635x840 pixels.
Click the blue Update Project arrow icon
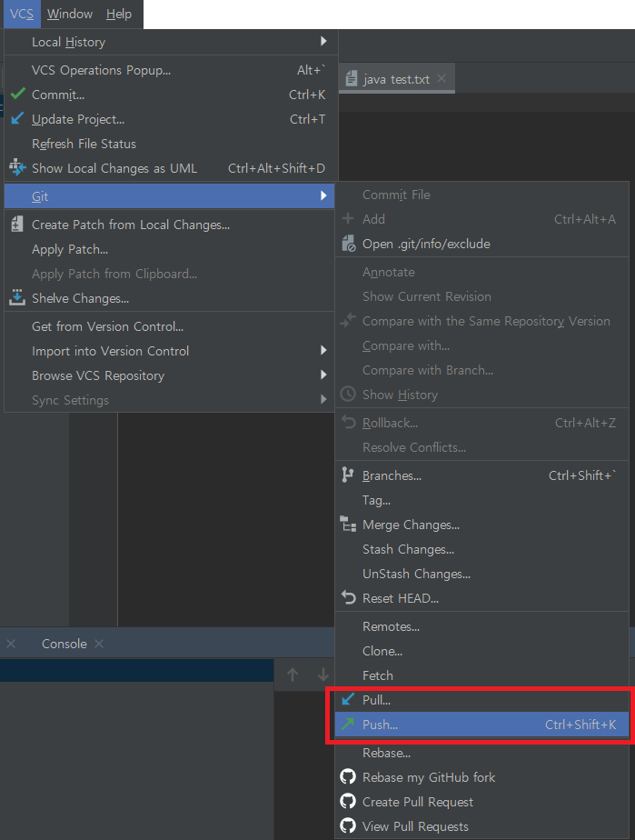pos(17,118)
